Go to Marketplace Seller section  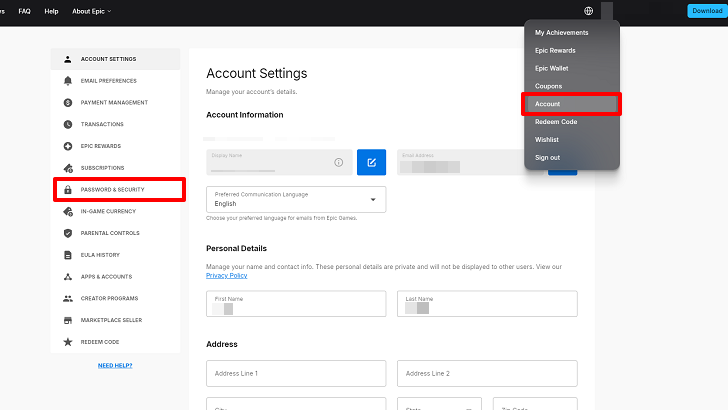click(x=115, y=320)
